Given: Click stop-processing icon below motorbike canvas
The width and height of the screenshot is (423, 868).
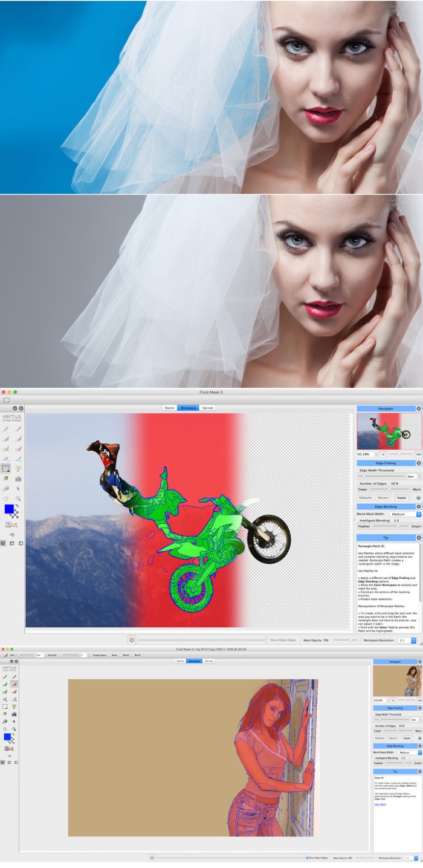Looking at the screenshot, I should (132, 640).
